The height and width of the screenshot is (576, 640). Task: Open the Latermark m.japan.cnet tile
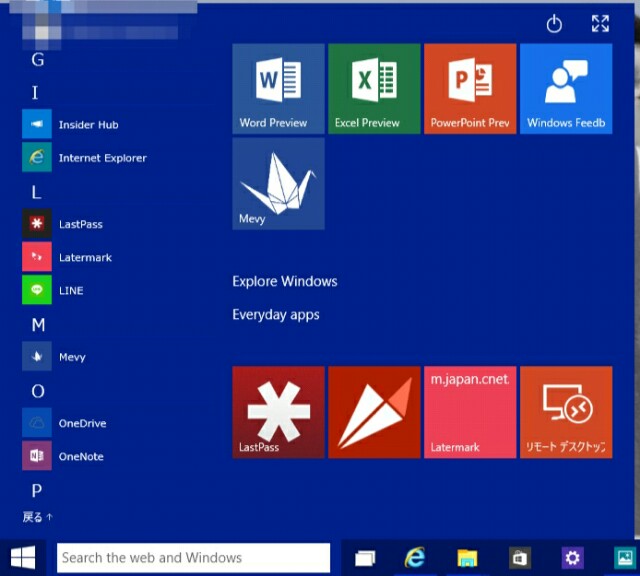tap(470, 412)
